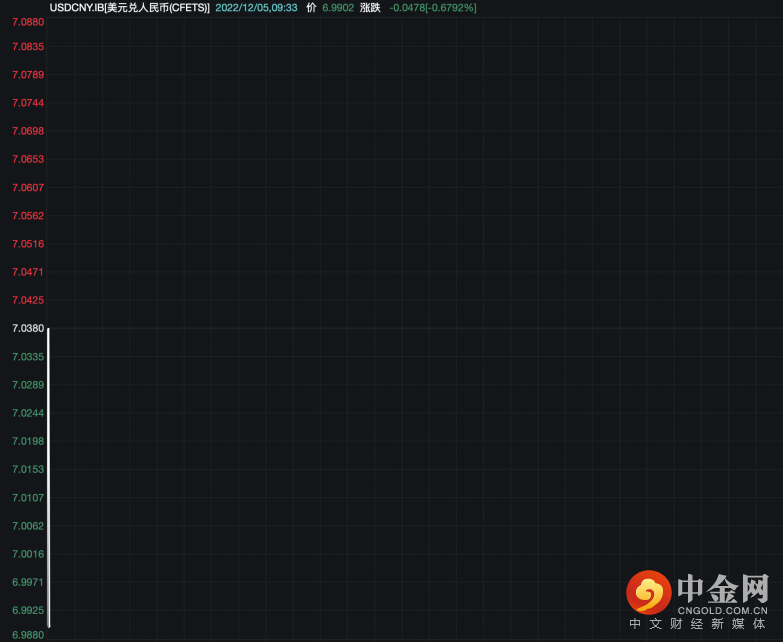Image resolution: width=783 pixels, height=642 pixels.
Task: Click the 7.0789 axis label
Action: click(28, 75)
